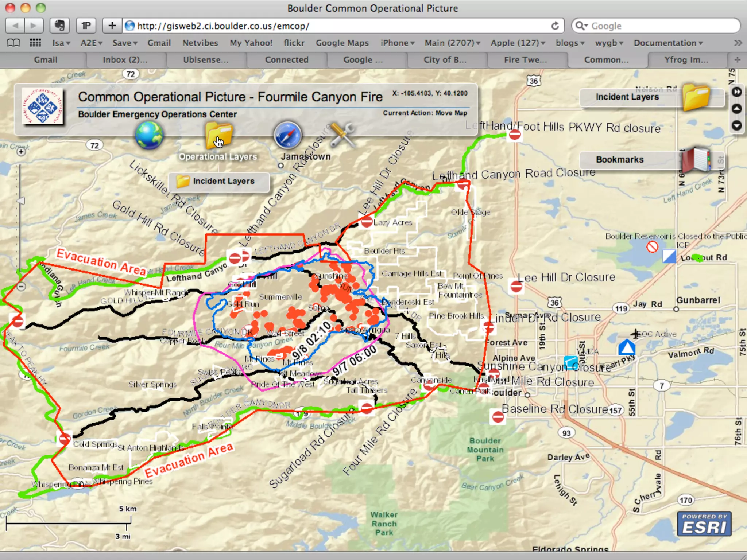Open the Operational Layers folder icon
The width and height of the screenshot is (747, 560).
[x=218, y=136]
